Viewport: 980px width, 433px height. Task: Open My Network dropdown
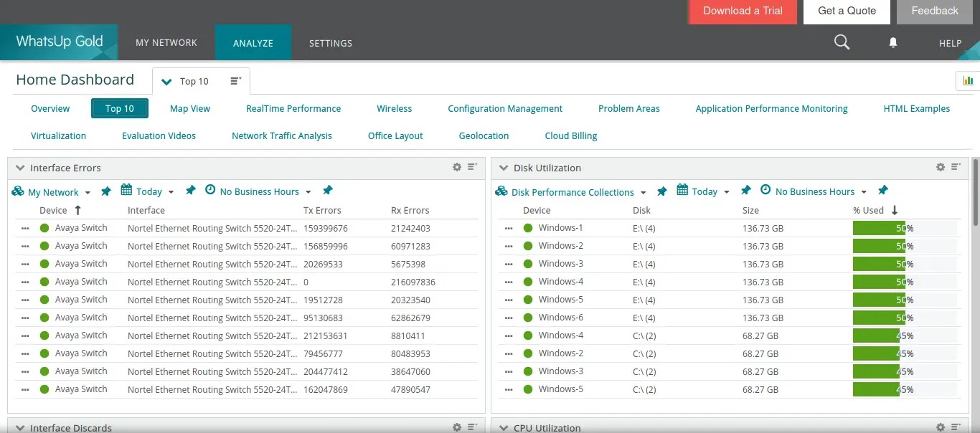(88, 193)
